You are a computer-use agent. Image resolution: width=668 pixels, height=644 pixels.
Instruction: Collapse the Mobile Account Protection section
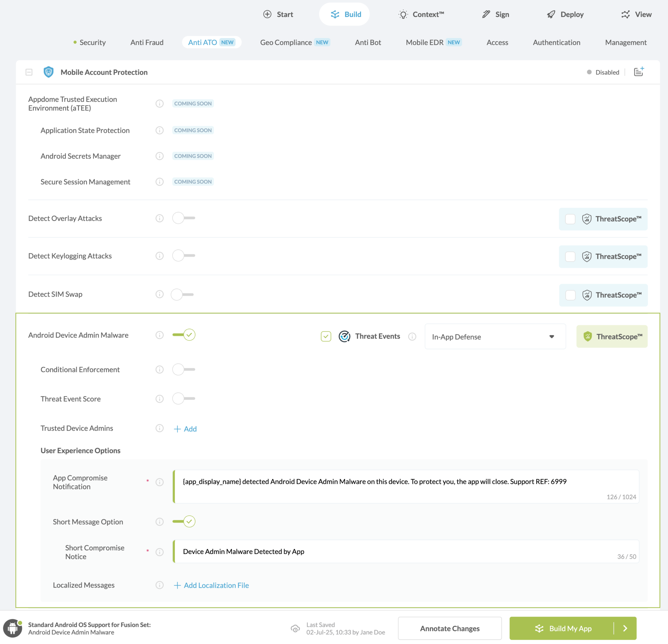coord(29,72)
